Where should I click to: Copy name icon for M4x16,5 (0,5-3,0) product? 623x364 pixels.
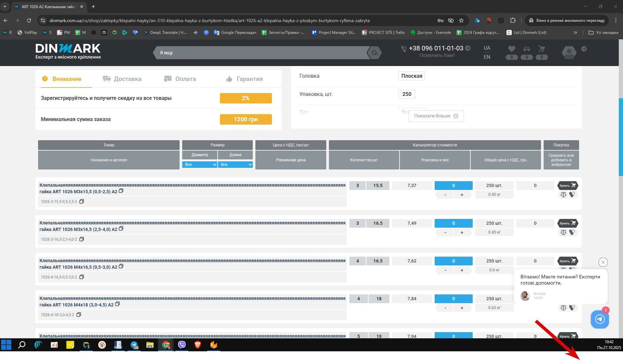121,266
